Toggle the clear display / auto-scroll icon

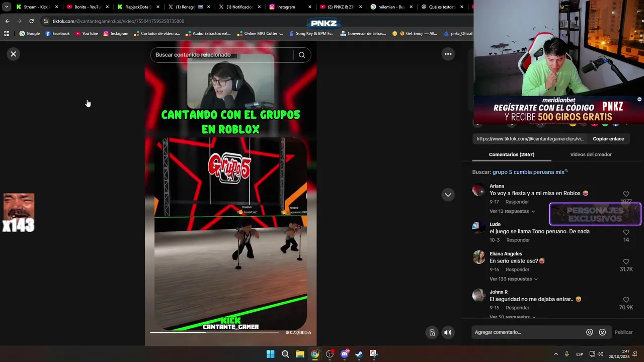click(432, 332)
